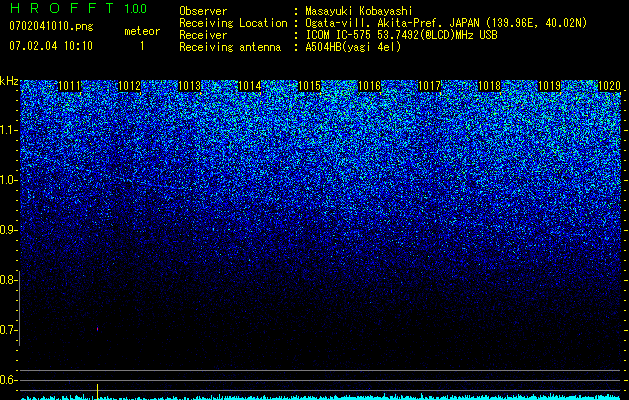Select the 1.1 kHz axis label
Viewport: 629px width, 400px height.
click(8, 130)
